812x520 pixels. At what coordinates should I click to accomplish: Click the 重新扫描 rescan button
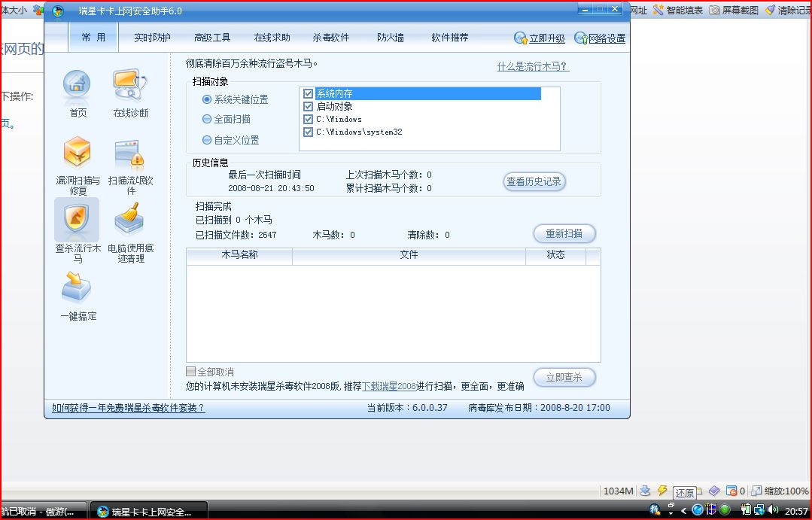[x=564, y=233]
